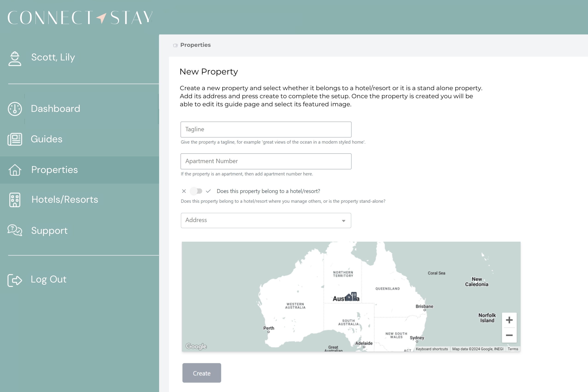Click the Queensland label on the map
The image size is (588, 392).
tap(387, 289)
